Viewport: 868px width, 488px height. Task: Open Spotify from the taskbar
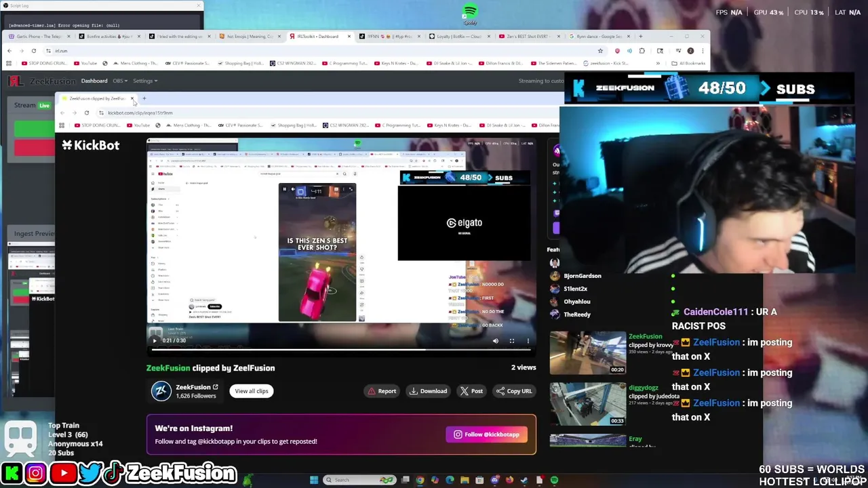click(x=554, y=480)
